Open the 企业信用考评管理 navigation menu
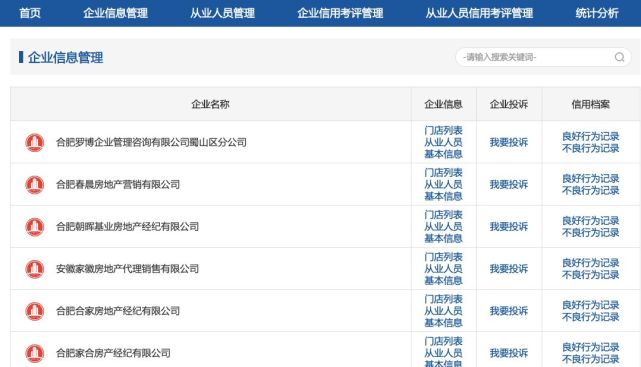Viewport: 641px width, 367px height. (x=340, y=13)
